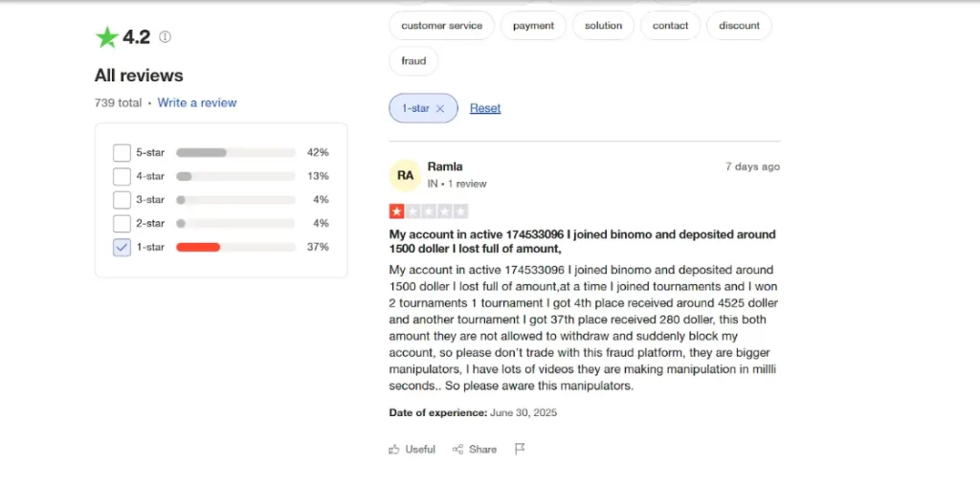Click the 3-star label text
The image size is (980, 487).
point(150,200)
